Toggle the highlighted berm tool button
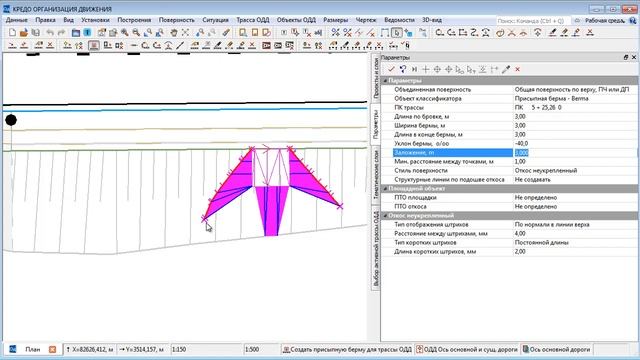640x360 pixels. point(93,45)
